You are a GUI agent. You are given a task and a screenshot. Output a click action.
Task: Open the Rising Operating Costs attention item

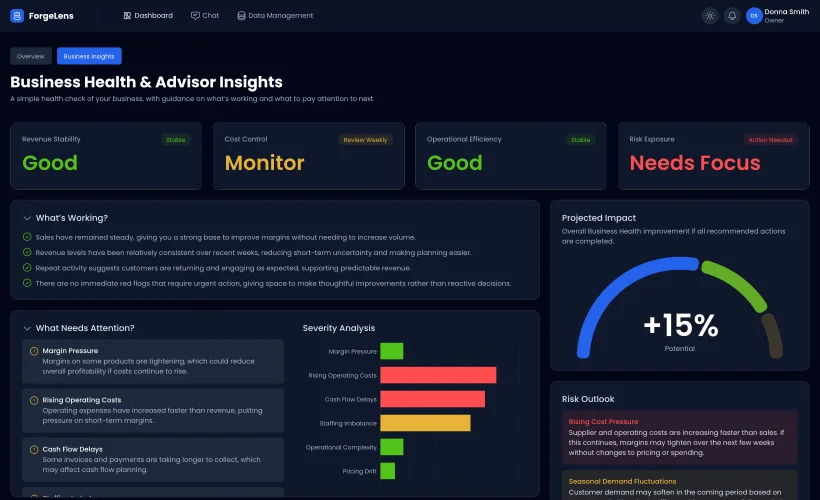[x=153, y=411]
